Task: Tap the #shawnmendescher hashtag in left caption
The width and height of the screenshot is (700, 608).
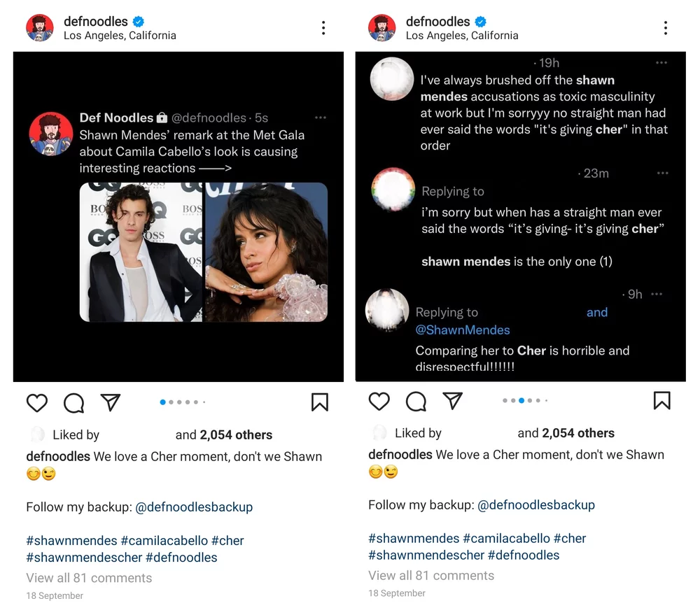Action: point(83,558)
